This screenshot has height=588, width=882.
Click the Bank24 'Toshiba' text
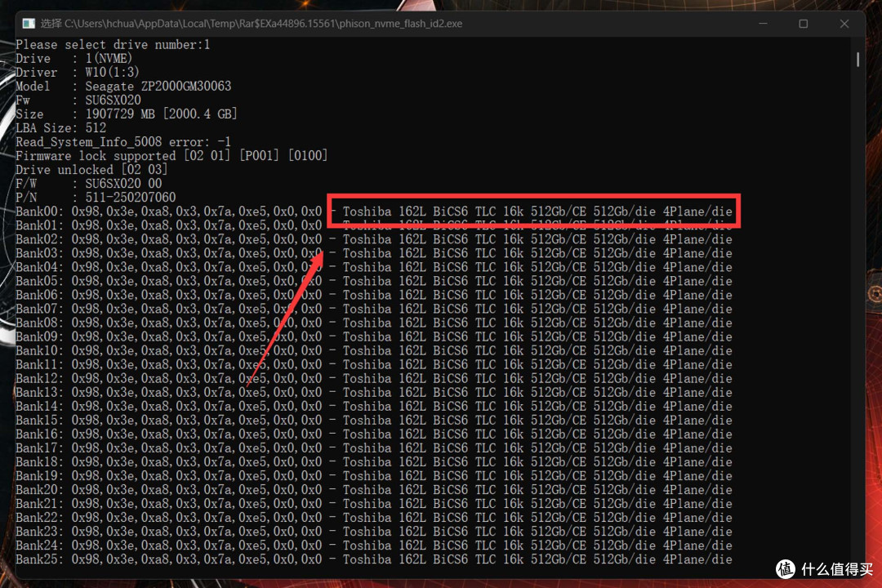tap(367, 546)
